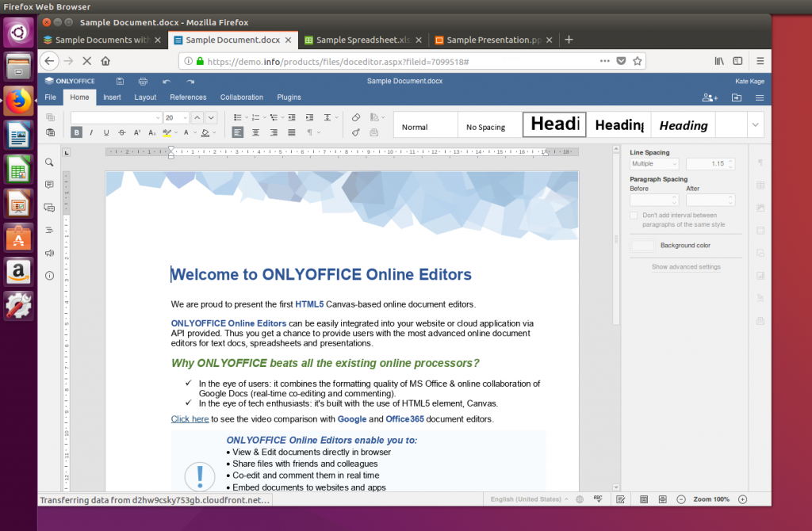Toggle spell checking in status bar
This screenshot has height=531, width=812.
pyautogui.click(x=598, y=499)
